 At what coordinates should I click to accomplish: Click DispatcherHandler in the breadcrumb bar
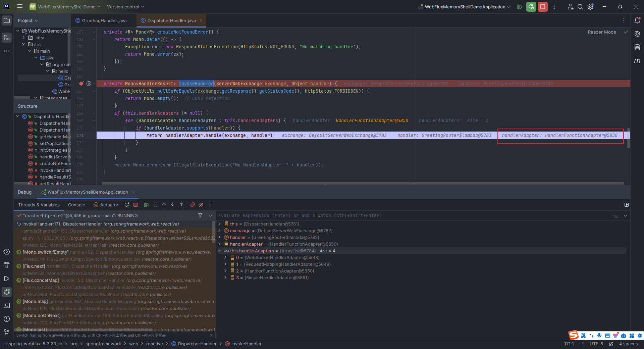click(194, 344)
